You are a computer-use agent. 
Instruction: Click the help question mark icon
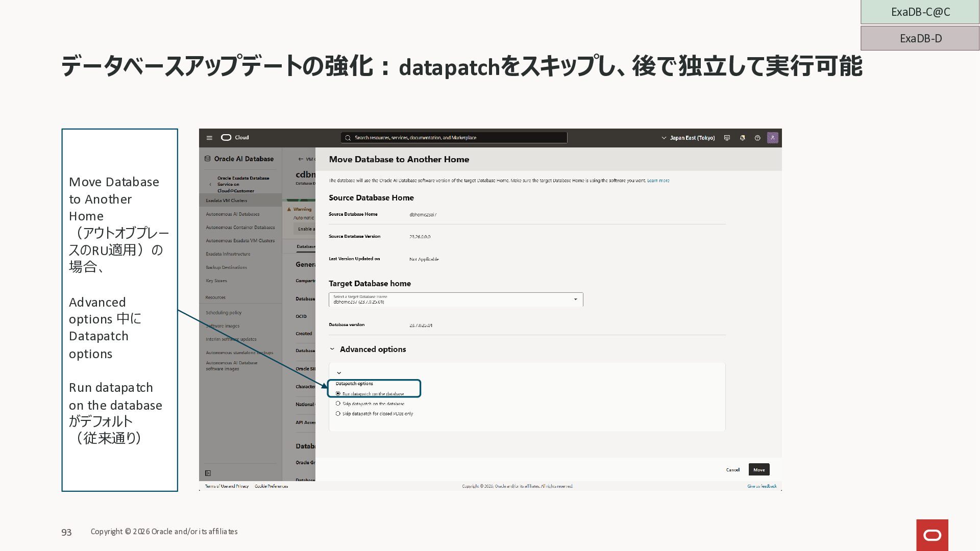757,138
